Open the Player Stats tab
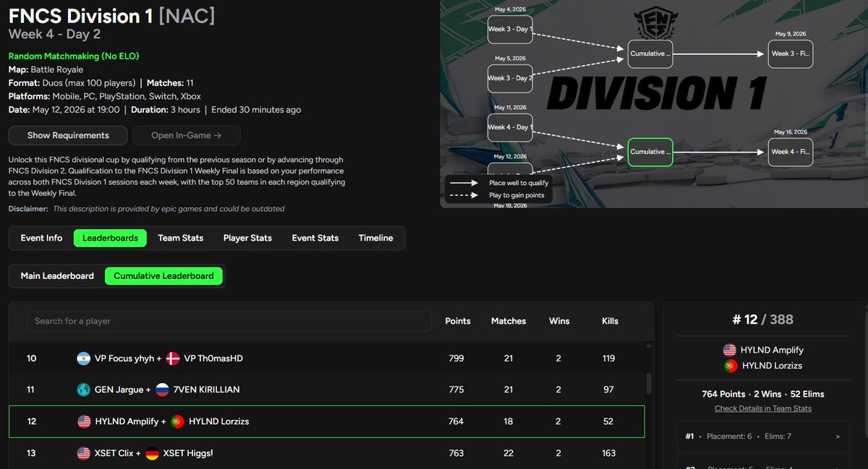Viewport: 868px width, 469px height. (x=247, y=238)
